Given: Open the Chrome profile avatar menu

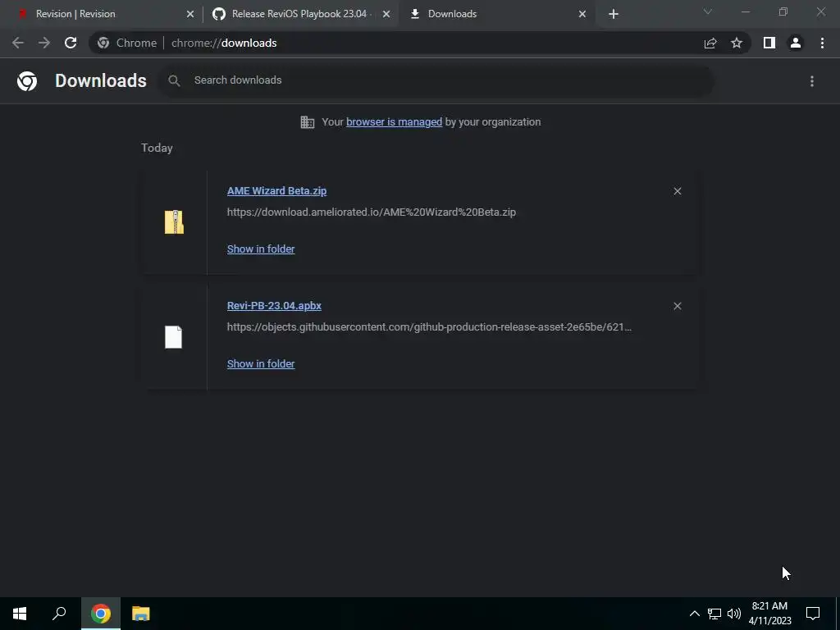Looking at the screenshot, I should (x=796, y=43).
